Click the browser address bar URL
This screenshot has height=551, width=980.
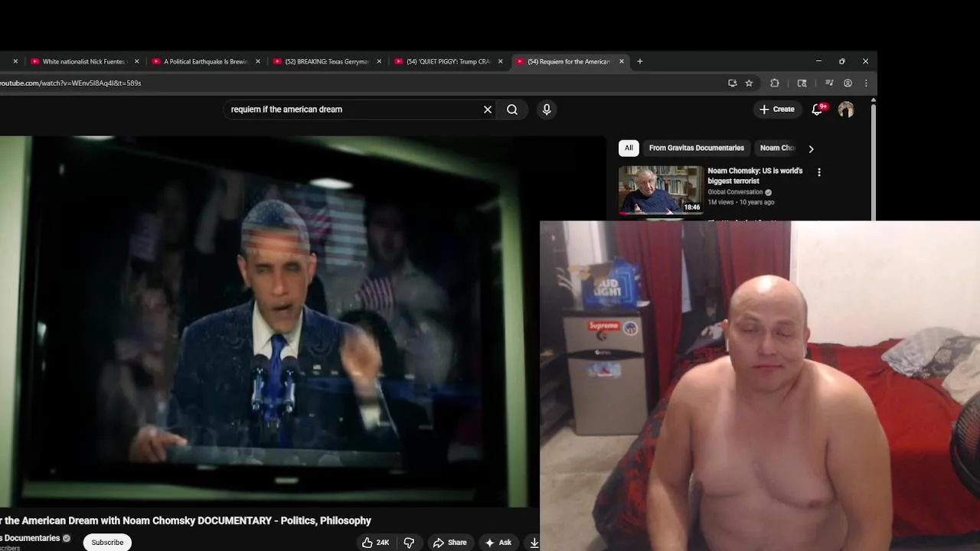(x=70, y=83)
